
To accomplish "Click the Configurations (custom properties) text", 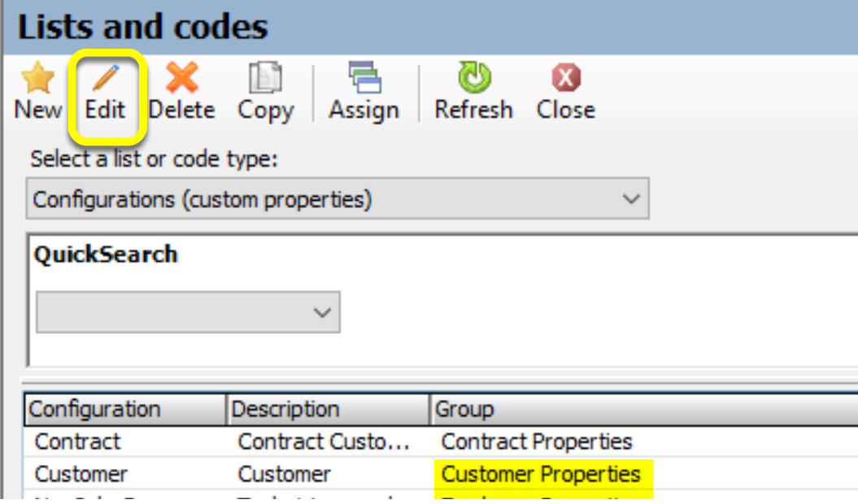I will [203, 199].
